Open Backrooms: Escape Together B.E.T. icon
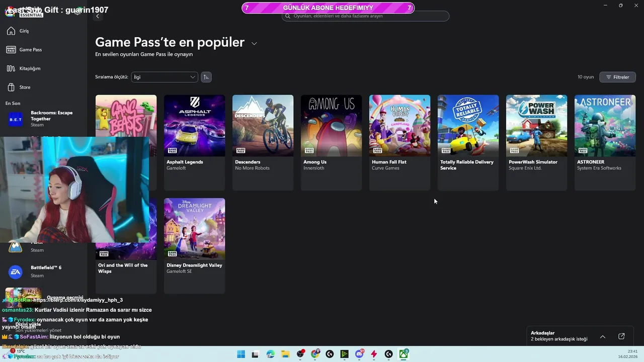This screenshot has height=362, width=644. tap(16, 120)
